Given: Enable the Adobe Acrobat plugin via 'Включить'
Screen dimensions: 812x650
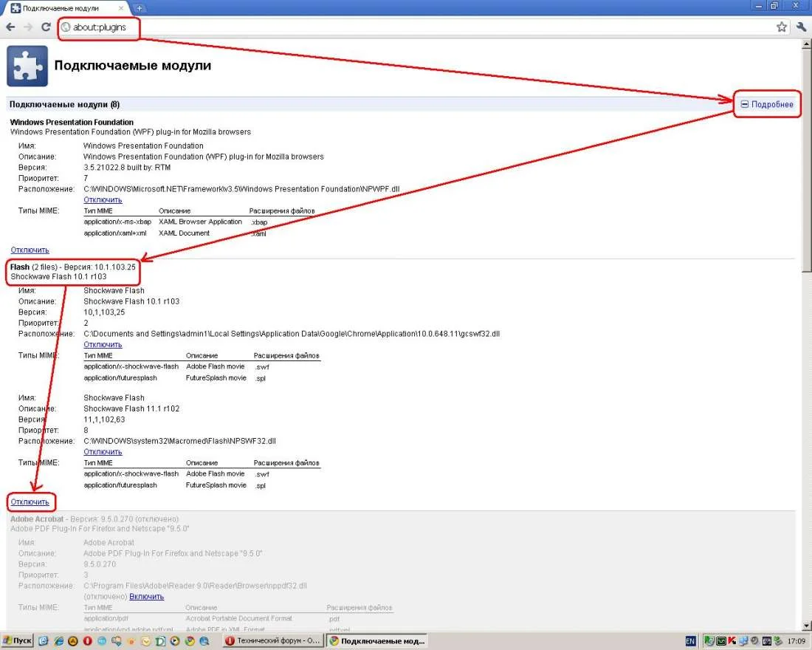Looking at the screenshot, I should (x=147, y=597).
